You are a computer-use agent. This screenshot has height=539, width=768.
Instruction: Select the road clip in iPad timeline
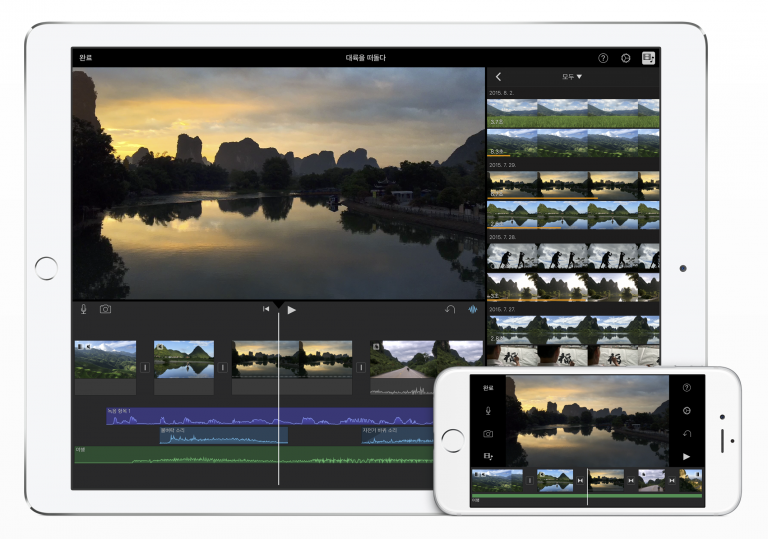point(426,360)
